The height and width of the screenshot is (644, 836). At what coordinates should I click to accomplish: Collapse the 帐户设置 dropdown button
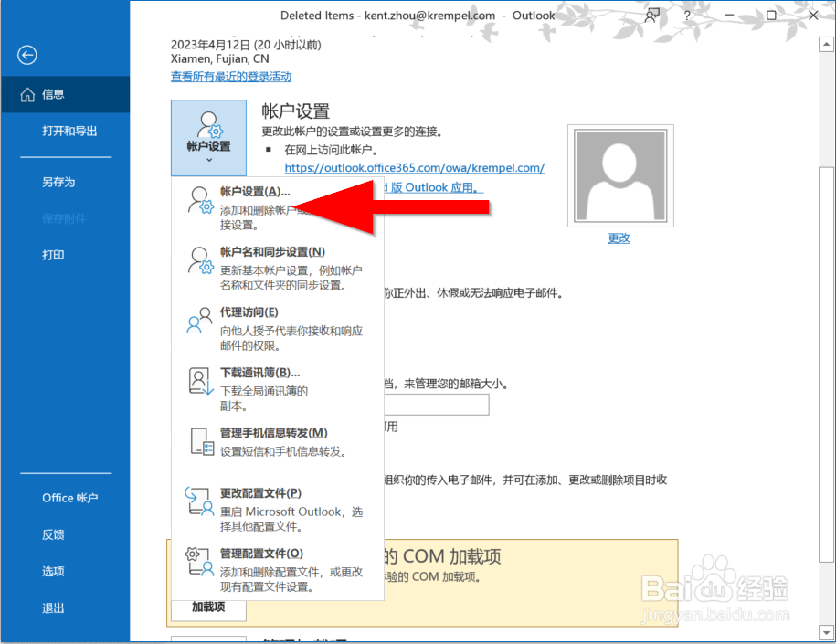208,138
